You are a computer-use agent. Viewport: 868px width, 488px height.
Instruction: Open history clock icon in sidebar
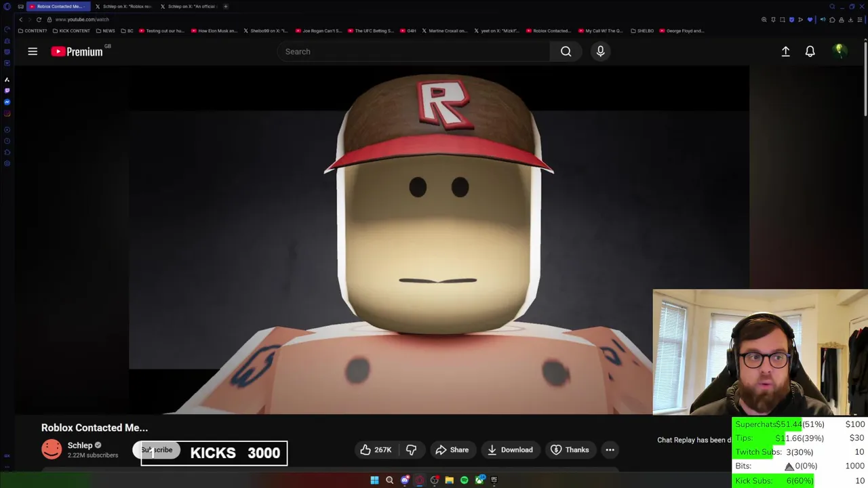coord(7,141)
